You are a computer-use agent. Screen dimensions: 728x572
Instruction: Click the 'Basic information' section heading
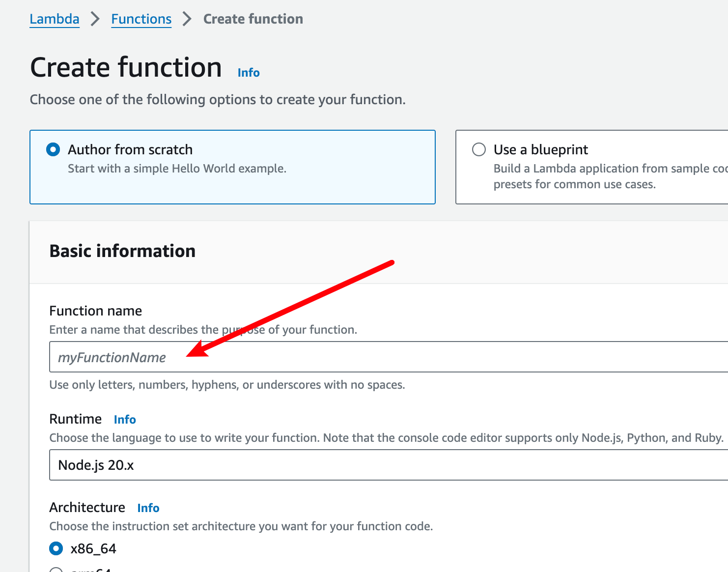click(x=122, y=251)
